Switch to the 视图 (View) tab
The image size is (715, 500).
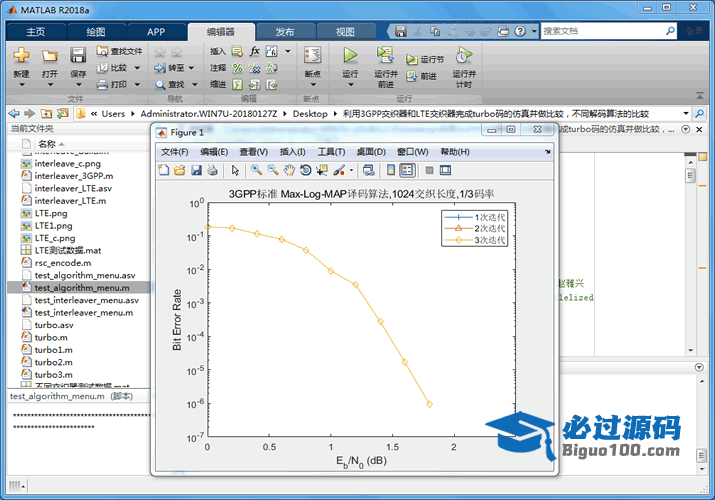(345, 32)
